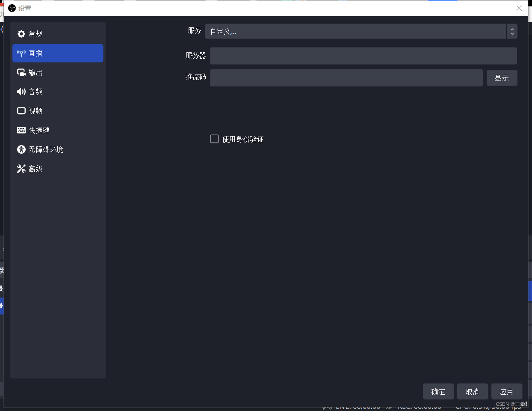Switch to the 高级 settings tab
This screenshot has height=411, width=532.
click(58, 169)
